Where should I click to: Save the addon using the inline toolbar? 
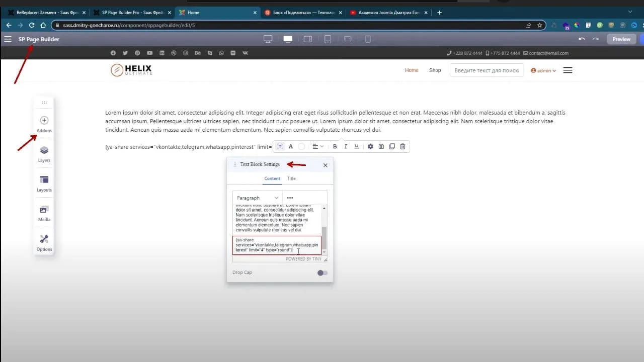(x=381, y=146)
